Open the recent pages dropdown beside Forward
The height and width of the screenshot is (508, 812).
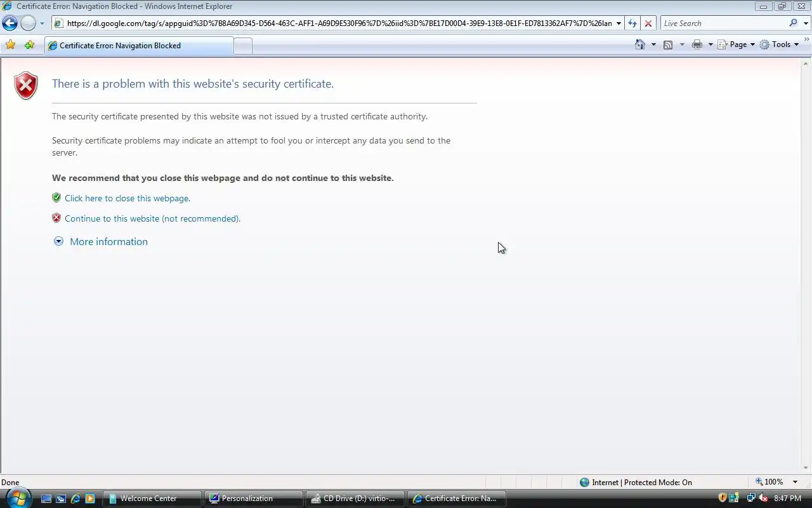click(x=42, y=23)
